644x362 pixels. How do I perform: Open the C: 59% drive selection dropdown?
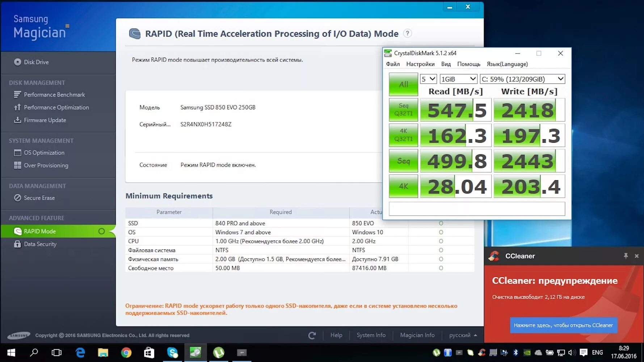tap(522, 79)
